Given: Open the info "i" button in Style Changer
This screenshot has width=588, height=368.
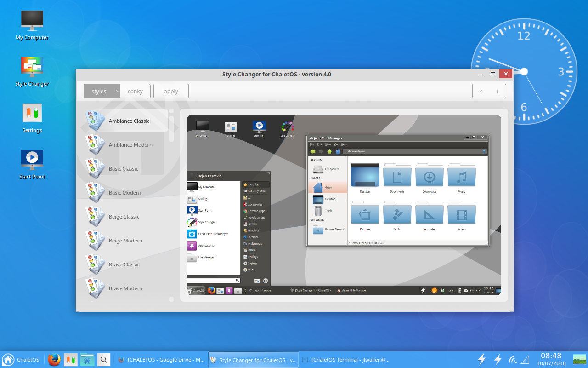Looking at the screenshot, I should [x=498, y=91].
